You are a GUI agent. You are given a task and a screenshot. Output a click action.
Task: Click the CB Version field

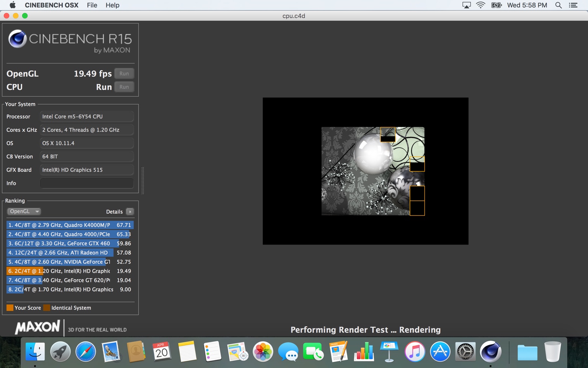coord(87,156)
